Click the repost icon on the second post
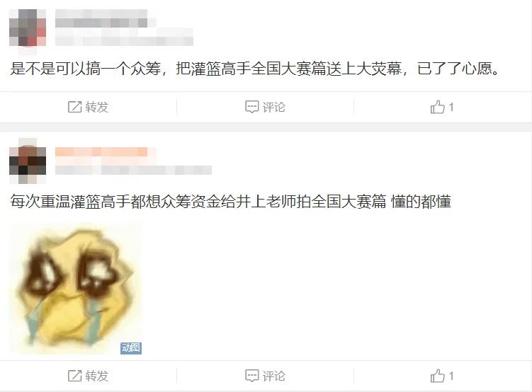This screenshot has height=392, width=532. tap(74, 376)
